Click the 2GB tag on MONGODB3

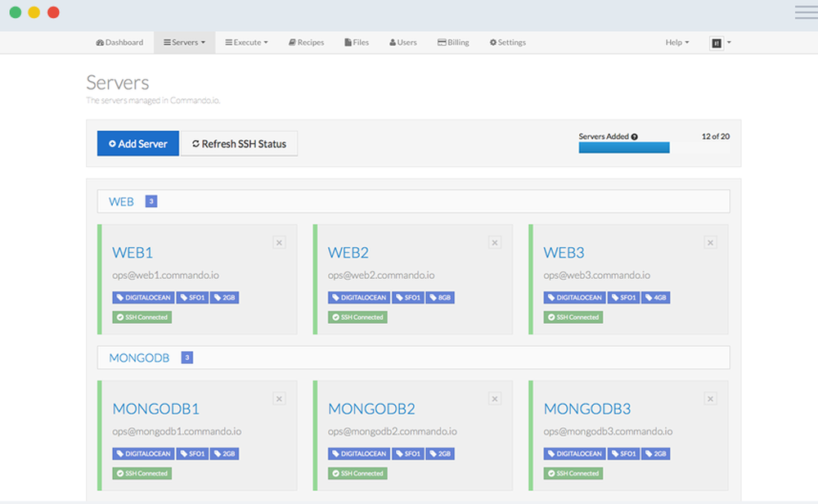point(656,454)
